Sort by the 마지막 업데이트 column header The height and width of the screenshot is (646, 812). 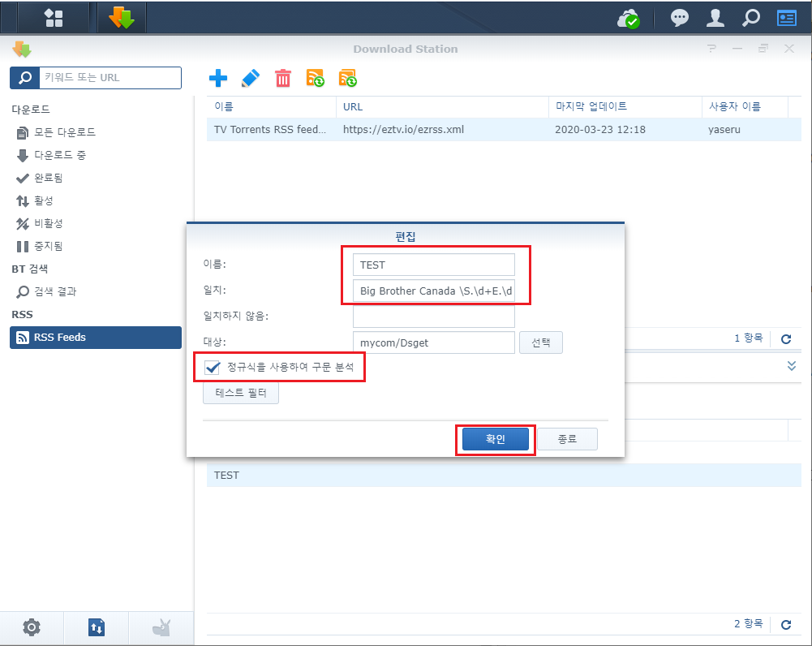[625, 106]
